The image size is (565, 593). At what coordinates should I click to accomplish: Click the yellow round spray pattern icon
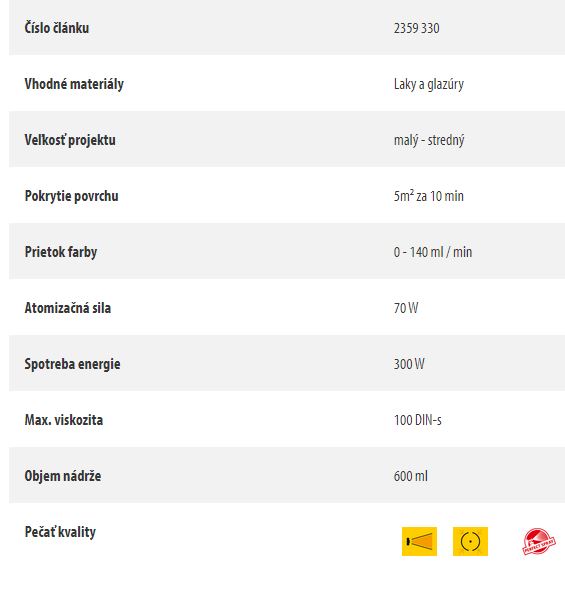[470, 541]
